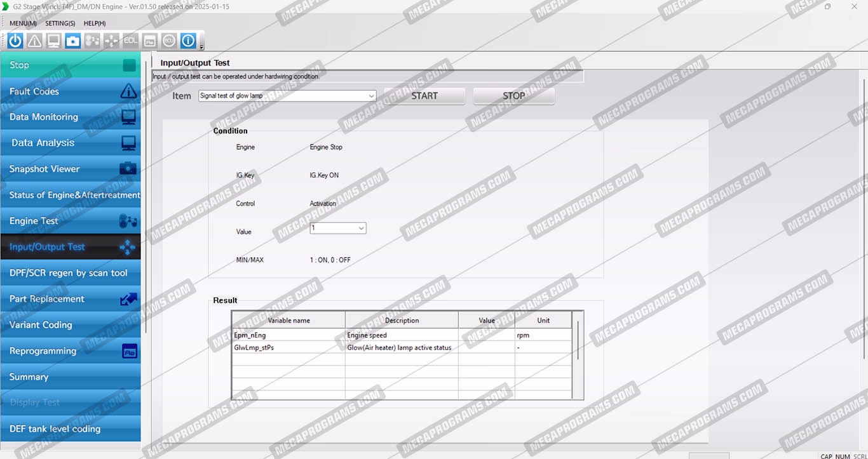Open the SETTING(S) menu
The image size is (868, 459).
(60, 23)
